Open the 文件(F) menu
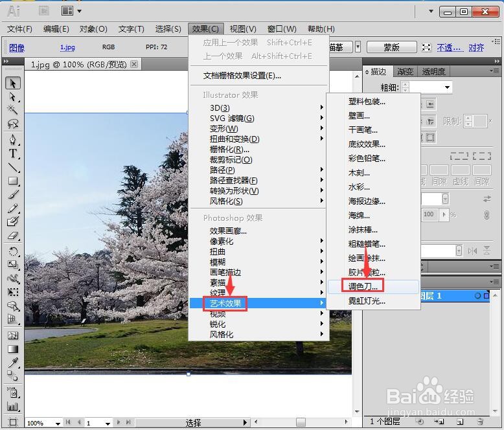Image resolution: width=504 pixels, height=430 pixels. coord(19,29)
